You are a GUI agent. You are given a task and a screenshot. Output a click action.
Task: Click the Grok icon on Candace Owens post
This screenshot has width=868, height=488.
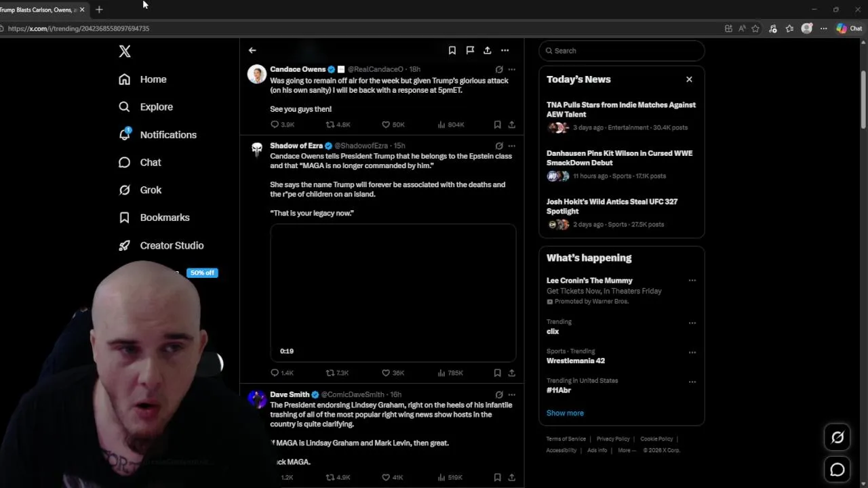click(x=499, y=69)
